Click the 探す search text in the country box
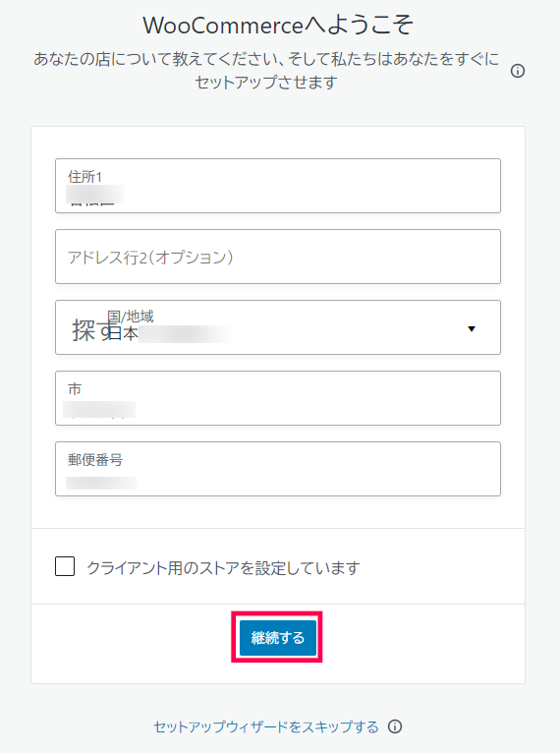The image size is (560, 753). (x=90, y=331)
